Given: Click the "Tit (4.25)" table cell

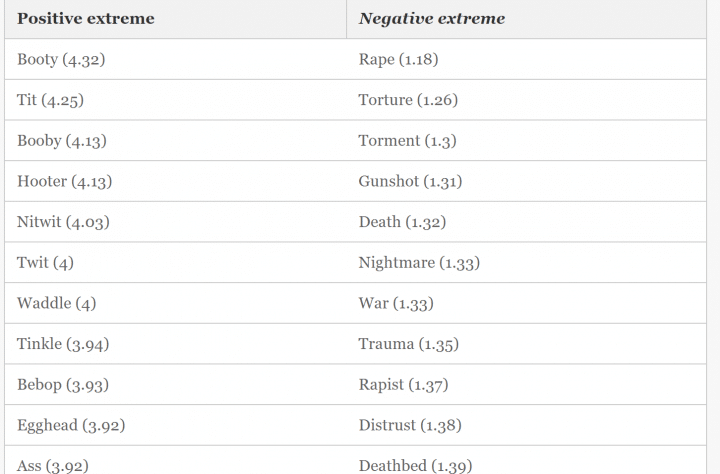Looking at the screenshot, I should click(52, 100).
